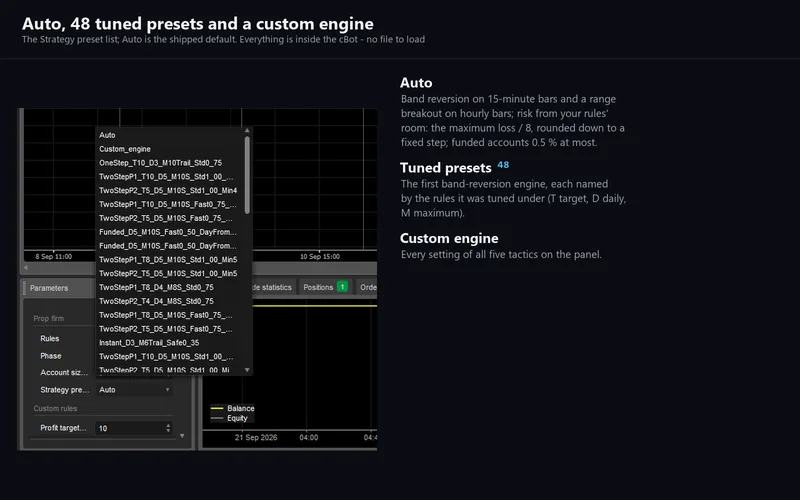The width and height of the screenshot is (800, 500).
Task: Click the 8 Sep 11:00 axis label
Action: point(54,257)
